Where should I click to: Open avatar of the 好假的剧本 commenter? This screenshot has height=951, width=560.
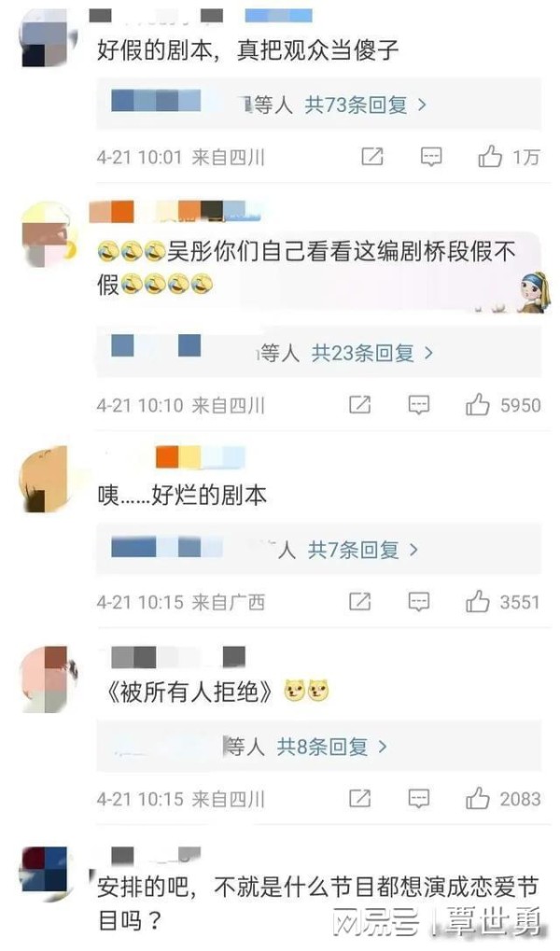click(x=48, y=42)
